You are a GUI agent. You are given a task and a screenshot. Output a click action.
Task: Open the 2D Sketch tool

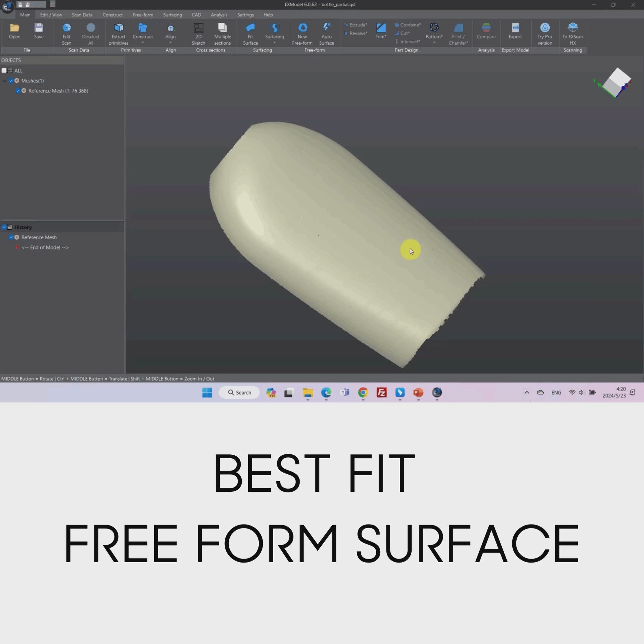(x=198, y=28)
